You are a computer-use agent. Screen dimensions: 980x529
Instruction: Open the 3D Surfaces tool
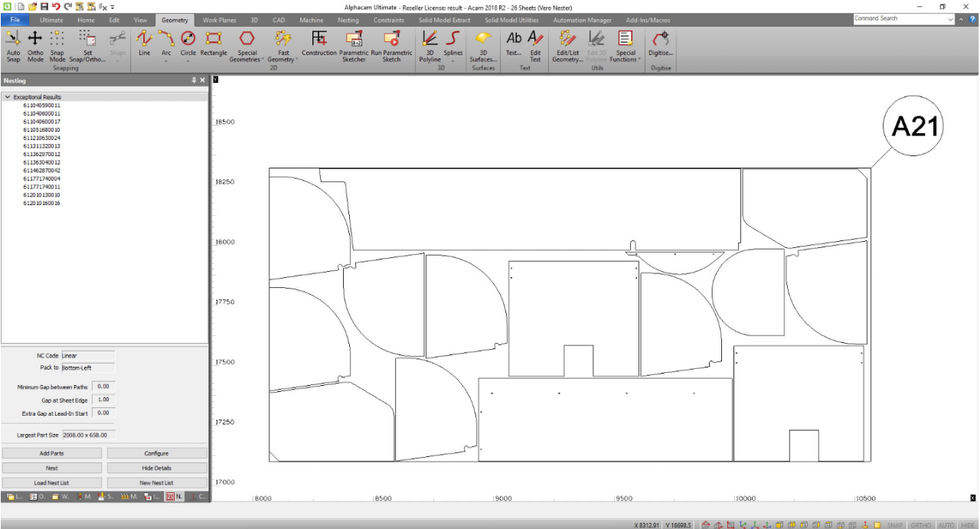click(483, 46)
